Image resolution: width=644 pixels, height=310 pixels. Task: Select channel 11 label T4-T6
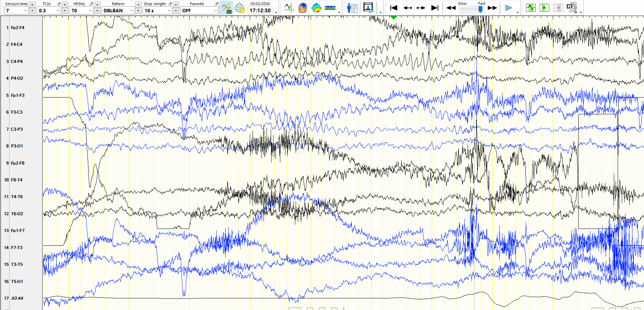[17, 197]
